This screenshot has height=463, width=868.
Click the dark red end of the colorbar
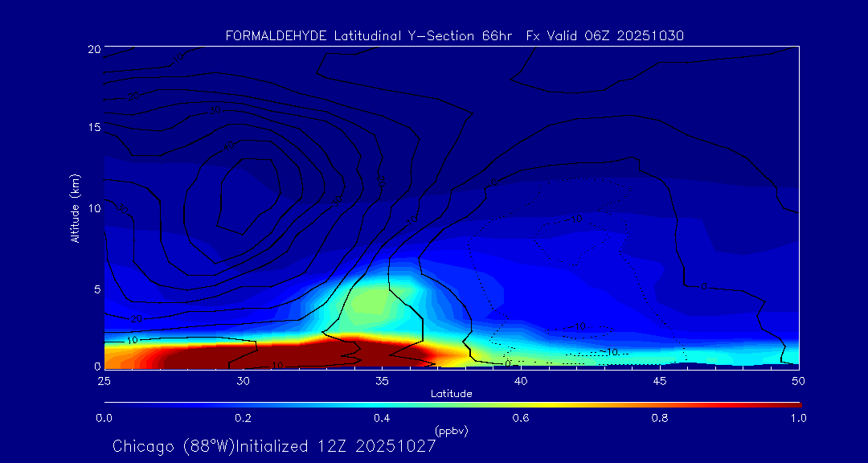[792, 404]
